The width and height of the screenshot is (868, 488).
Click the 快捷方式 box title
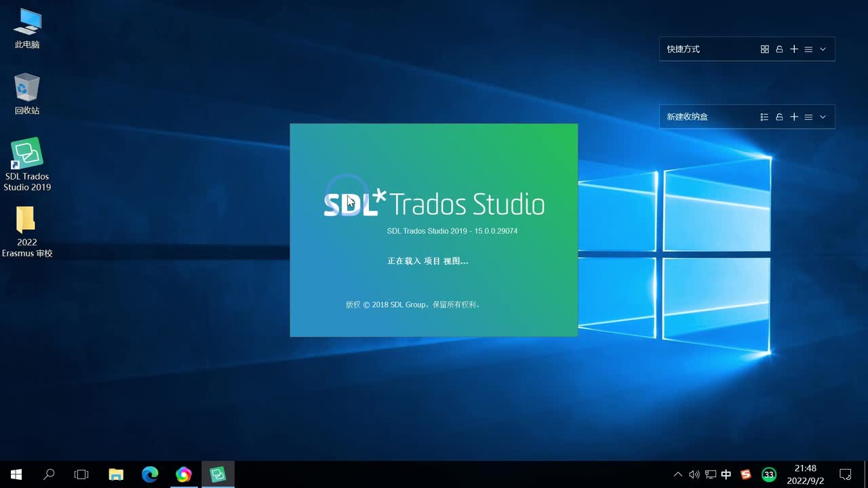(x=683, y=49)
